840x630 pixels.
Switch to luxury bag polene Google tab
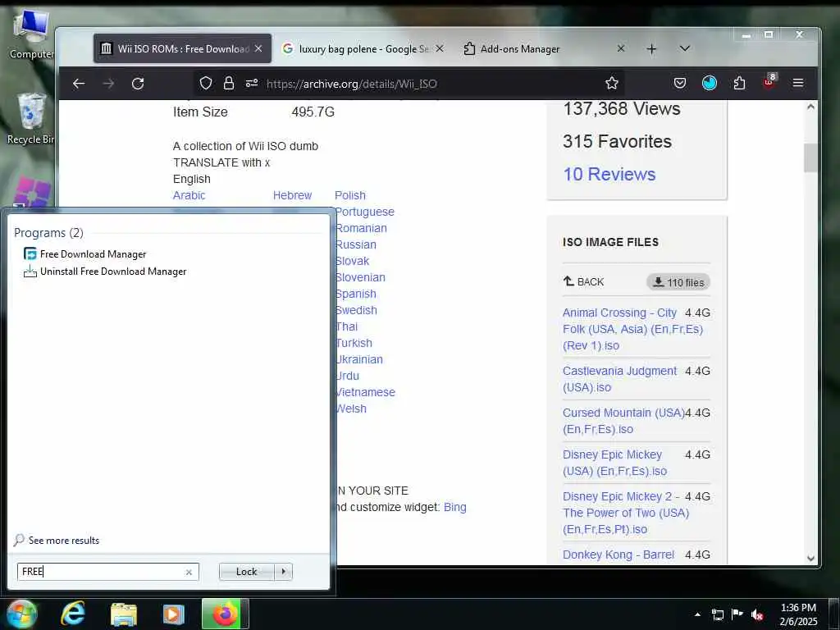363,48
